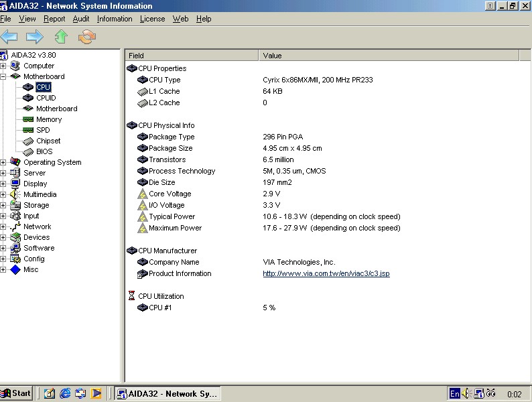Open the VIA C3 product information link

click(x=326, y=273)
